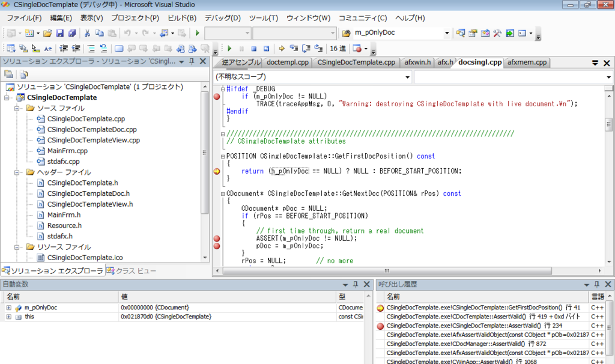The height and width of the screenshot is (364, 615).
Task: Click the Cut scissors icon
Action: (x=87, y=34)
